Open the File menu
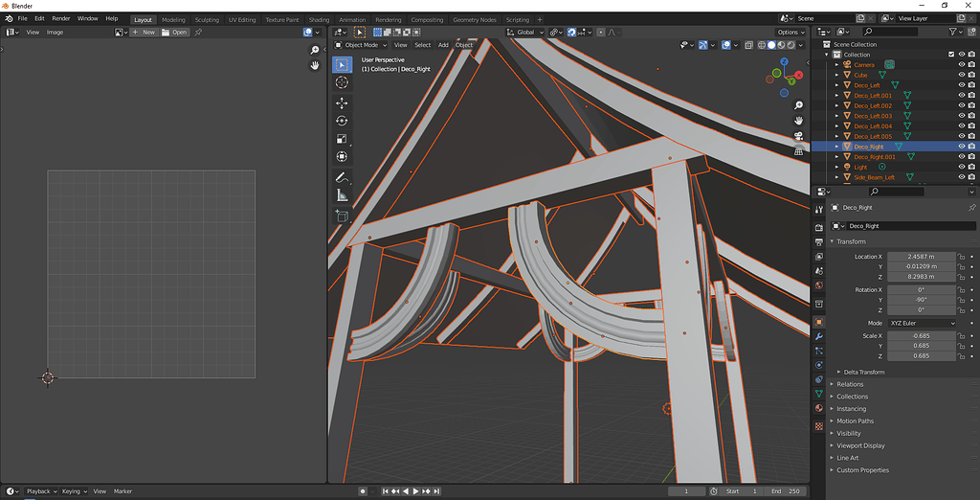This screenshot has height=500, width=980. 23,19
